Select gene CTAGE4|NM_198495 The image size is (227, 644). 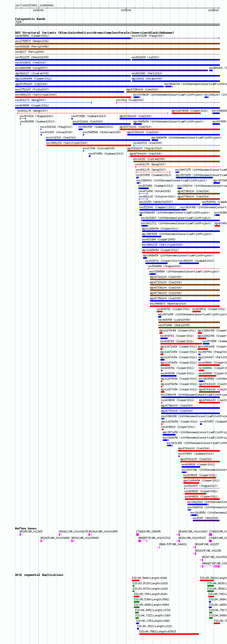click(148, 531)
